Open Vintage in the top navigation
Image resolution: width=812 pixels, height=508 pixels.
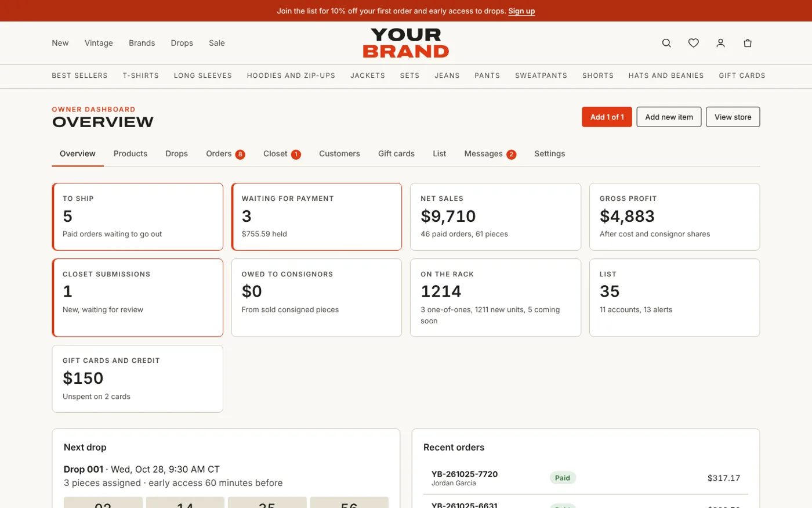coord(99,43)
